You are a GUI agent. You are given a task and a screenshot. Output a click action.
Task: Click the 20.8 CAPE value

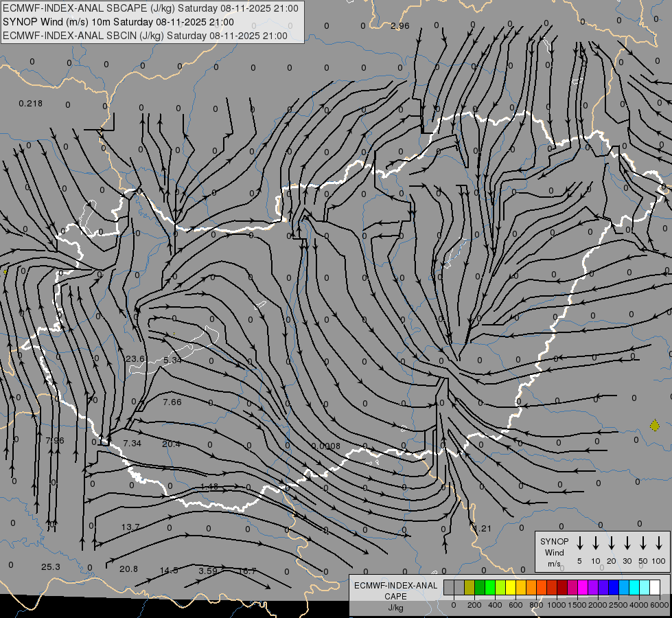click(128, 569)
